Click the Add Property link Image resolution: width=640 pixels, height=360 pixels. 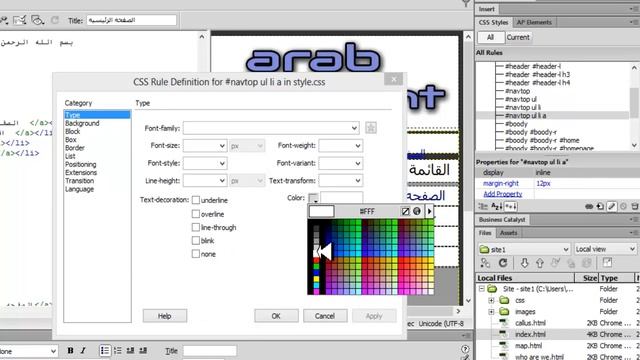502,194
